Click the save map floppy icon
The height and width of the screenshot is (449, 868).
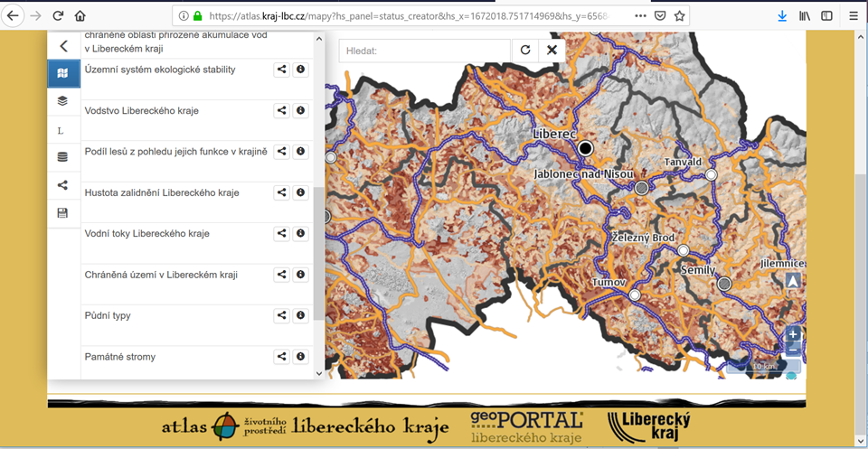click(x=62, y=213)
